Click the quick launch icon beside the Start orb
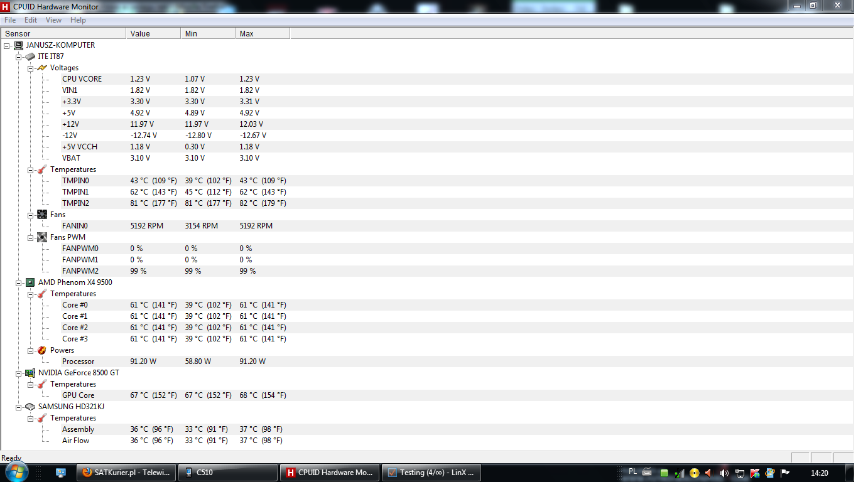The image size is (868, 482). [x=61, y=473]
